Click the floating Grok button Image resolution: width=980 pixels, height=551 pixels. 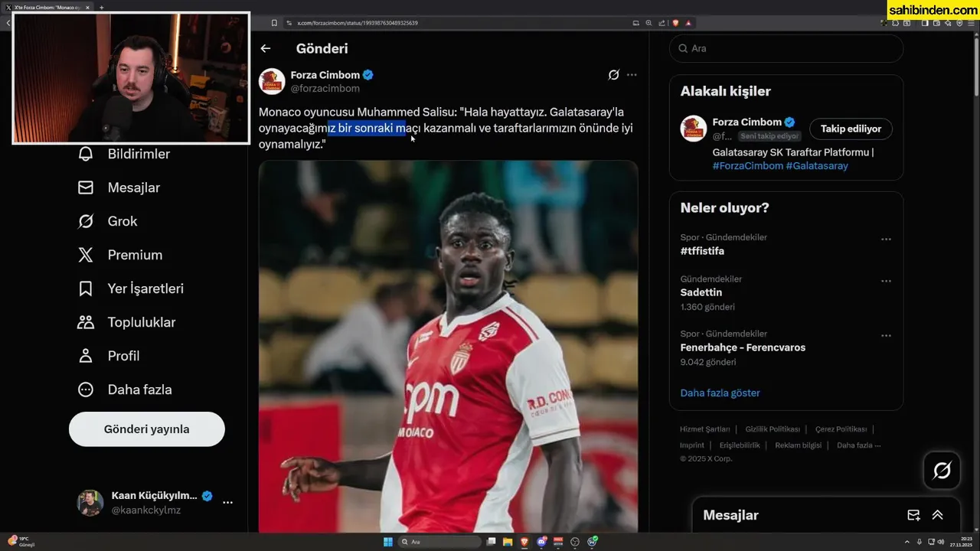[x=942, y=471]
